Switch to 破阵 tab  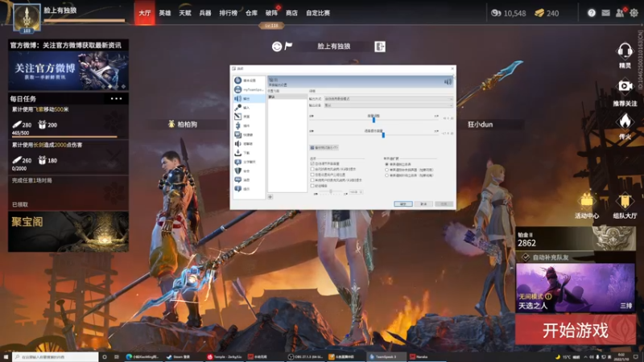[x=271, y=13]
